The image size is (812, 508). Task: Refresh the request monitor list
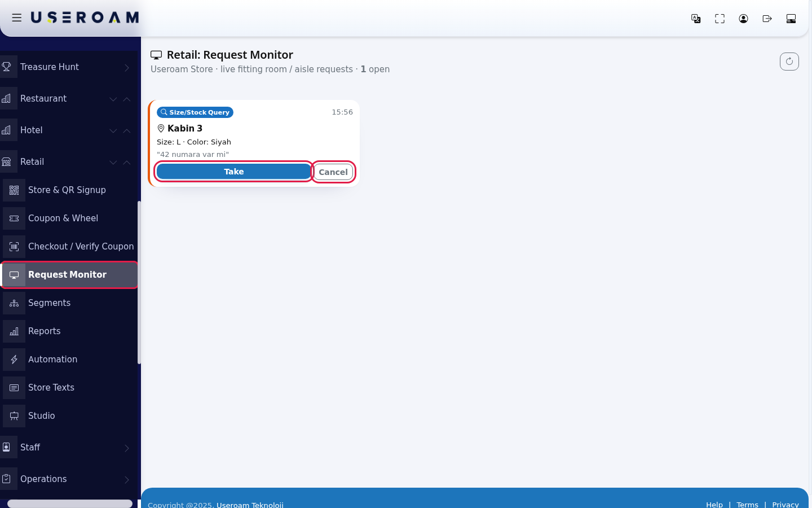789,61
